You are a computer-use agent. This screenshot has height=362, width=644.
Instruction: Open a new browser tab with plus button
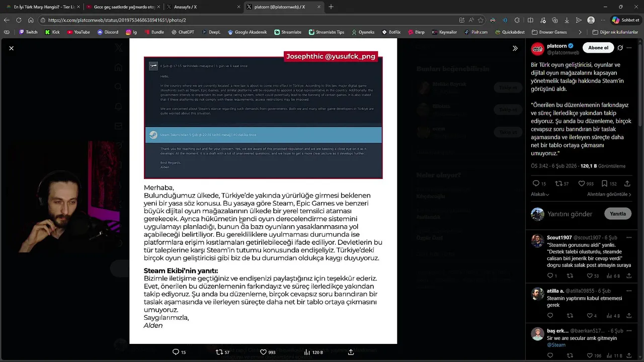click(331, 7)
